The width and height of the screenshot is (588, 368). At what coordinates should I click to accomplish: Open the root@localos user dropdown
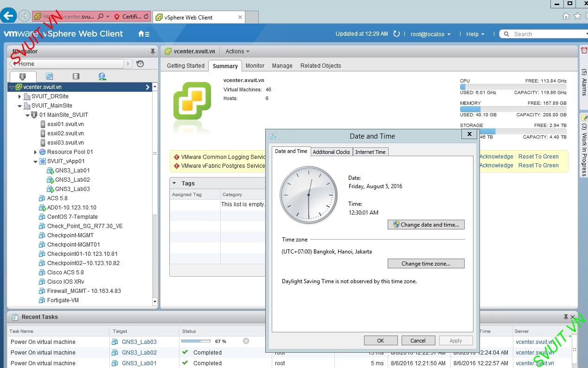(x=430, y=34)
